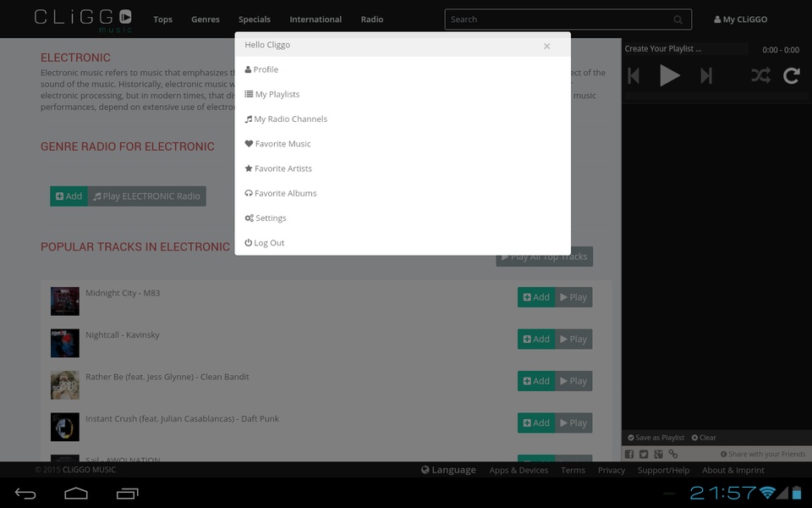Screen dimensions: 812x508
Task: Share on Google Plus icon
Action: pyautogui.click(x=658, y=454)
